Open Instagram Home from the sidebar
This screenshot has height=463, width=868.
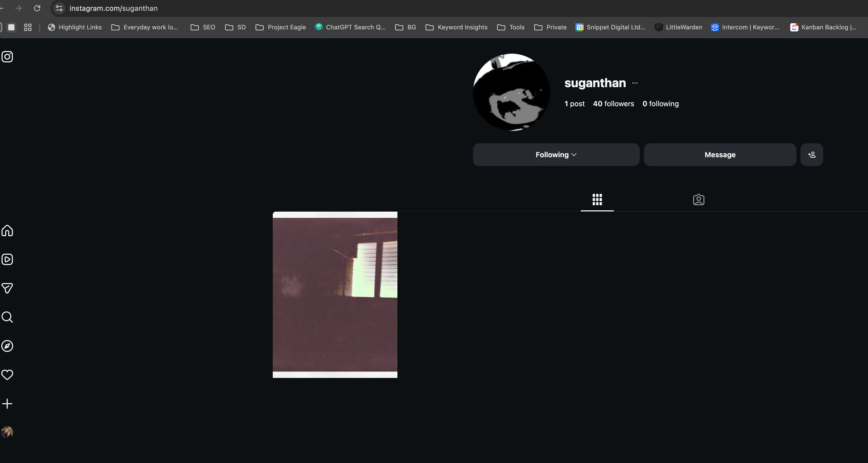pyautogui.click(x=7, y=231)
